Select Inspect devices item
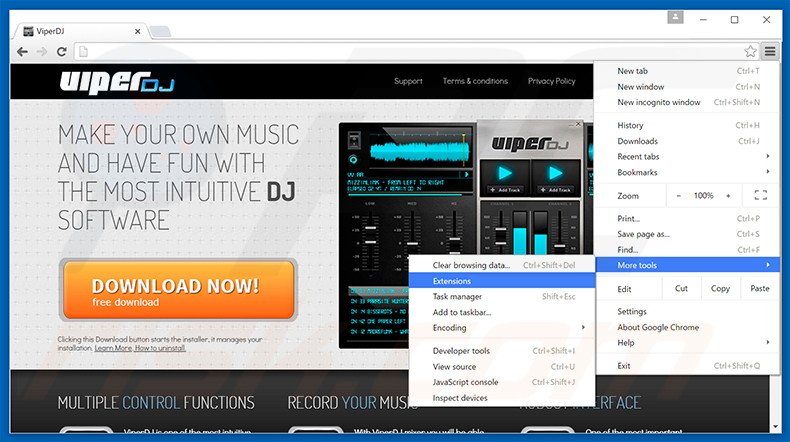 502,398
